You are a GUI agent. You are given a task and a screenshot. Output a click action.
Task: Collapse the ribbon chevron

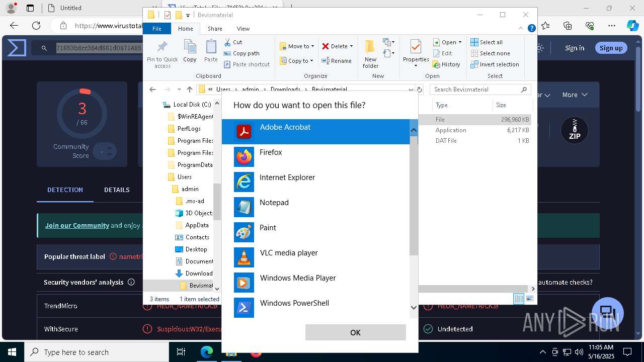coord(521,29)
